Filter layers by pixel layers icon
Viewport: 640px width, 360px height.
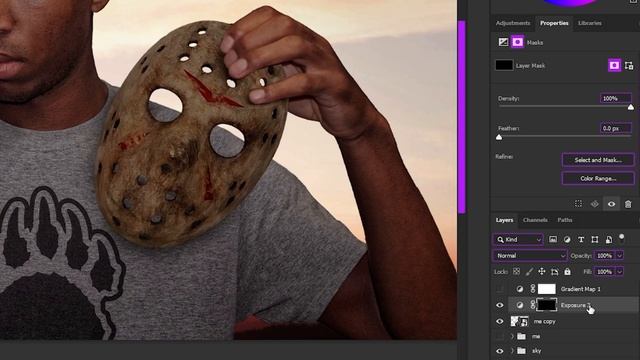click(553, 240)
